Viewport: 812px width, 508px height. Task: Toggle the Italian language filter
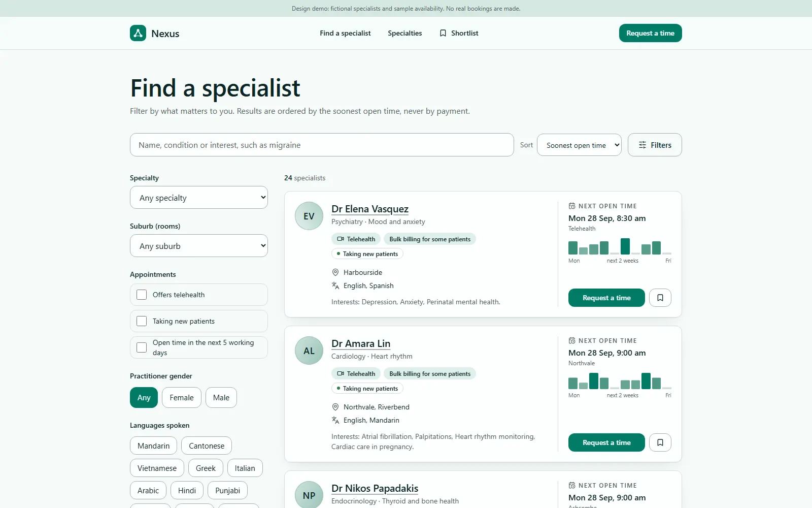(x=245, y=468)
